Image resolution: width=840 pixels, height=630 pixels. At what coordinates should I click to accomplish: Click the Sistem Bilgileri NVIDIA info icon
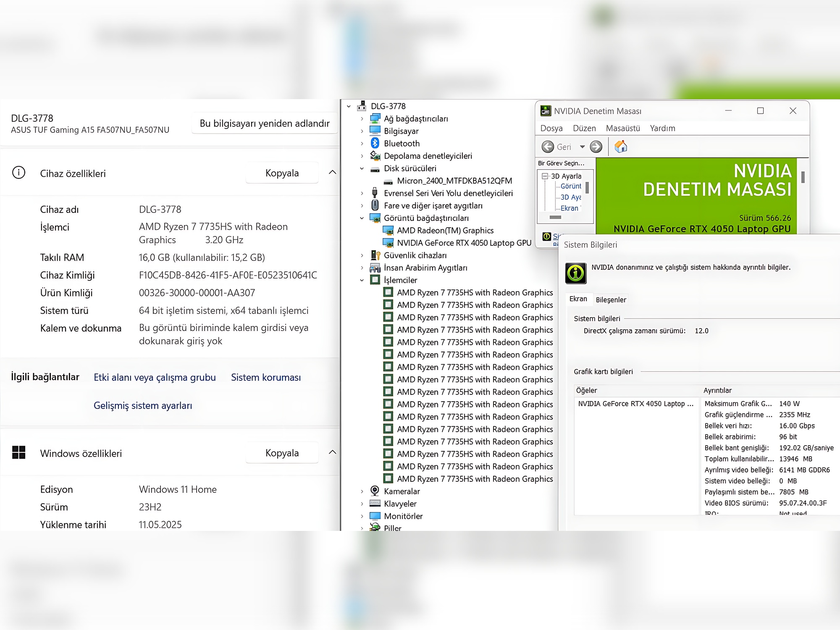pos(576,273)
